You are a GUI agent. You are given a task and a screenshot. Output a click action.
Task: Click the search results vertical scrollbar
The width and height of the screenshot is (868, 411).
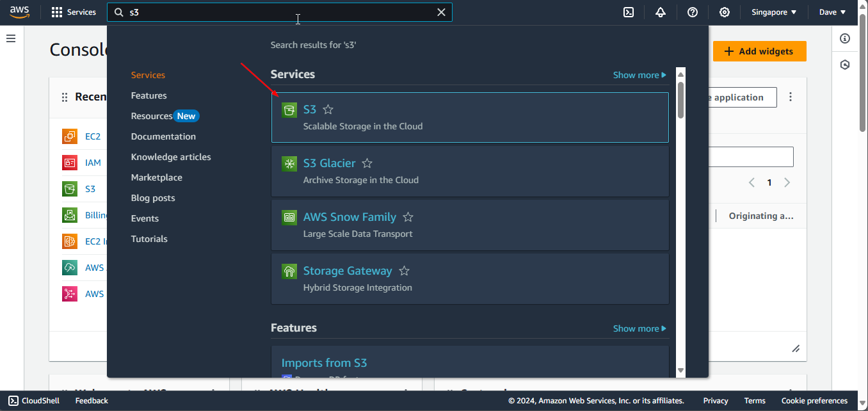coord(680,99)
